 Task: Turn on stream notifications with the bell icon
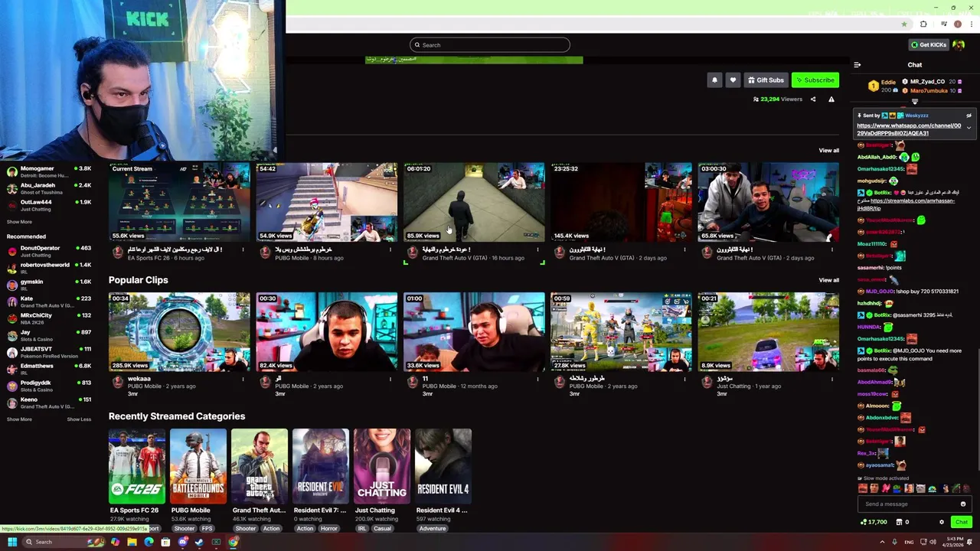tap(714, 80)
